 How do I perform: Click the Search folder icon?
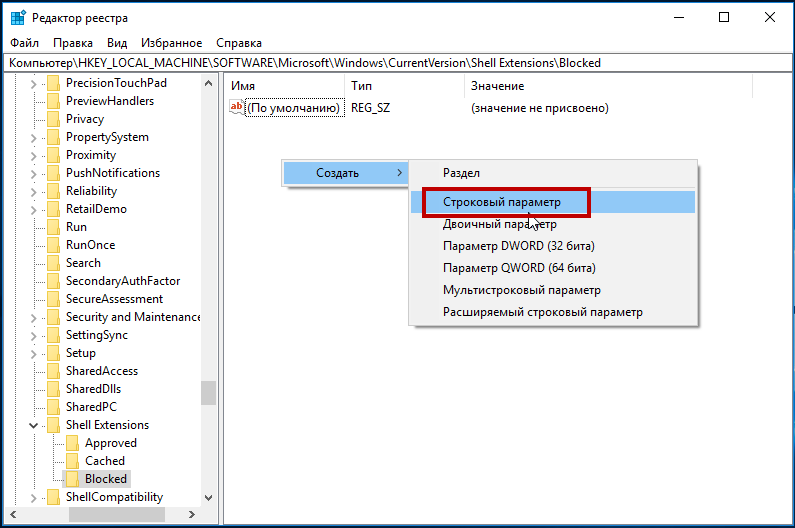(x=53, y=263)
